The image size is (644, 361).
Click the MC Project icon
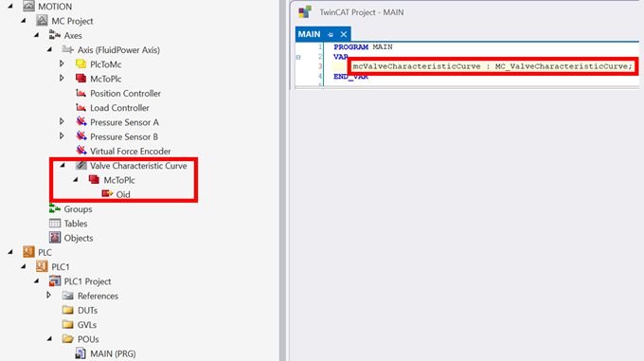click(42, 21)
